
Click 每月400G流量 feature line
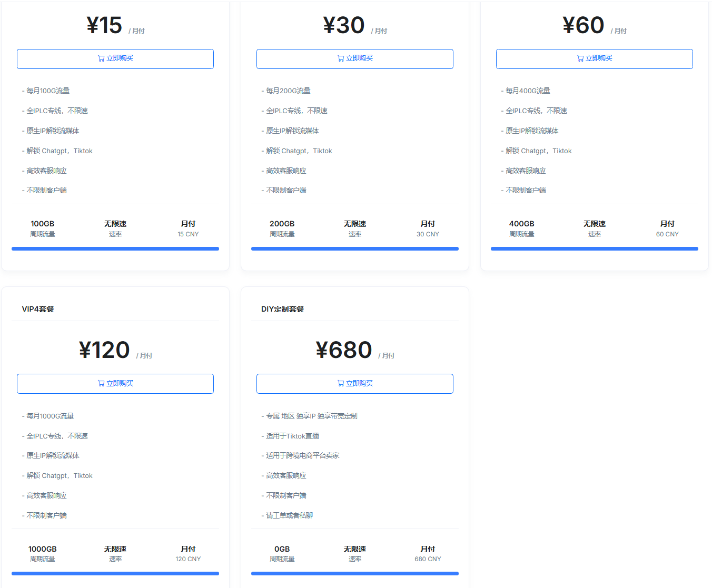pyautogui.click(x=528, y=91)
